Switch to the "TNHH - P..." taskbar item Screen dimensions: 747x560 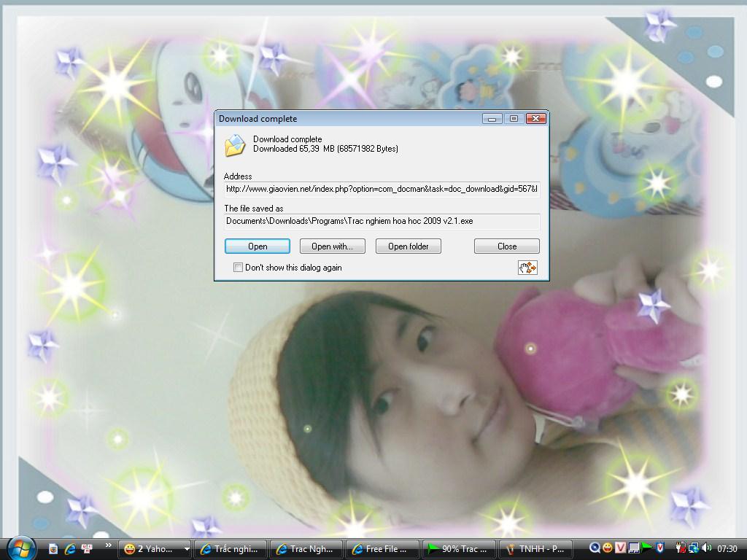pyautogui.click(x=534, y=549)
